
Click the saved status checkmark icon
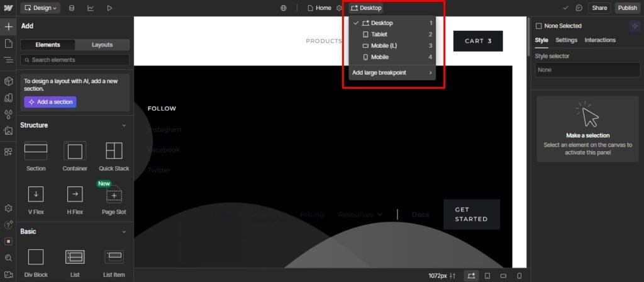565,8
